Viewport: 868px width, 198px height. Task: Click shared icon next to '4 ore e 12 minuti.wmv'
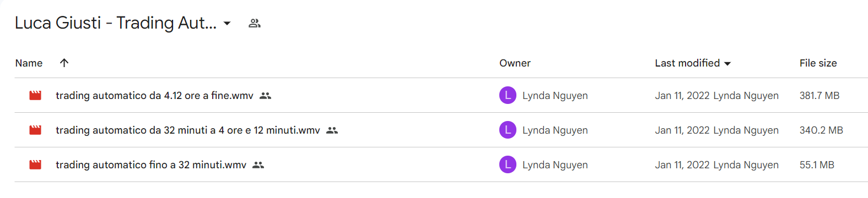point(332,130)
